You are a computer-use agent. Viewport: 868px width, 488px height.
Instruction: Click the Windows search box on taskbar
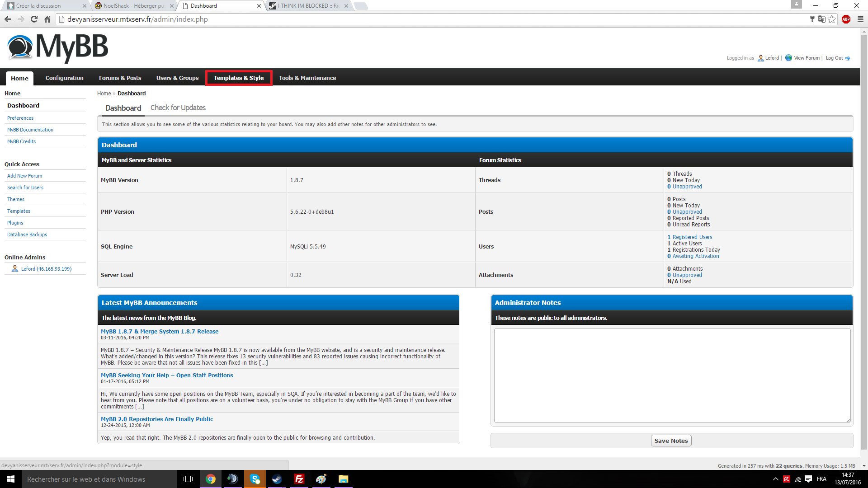[x=99, y=479]
